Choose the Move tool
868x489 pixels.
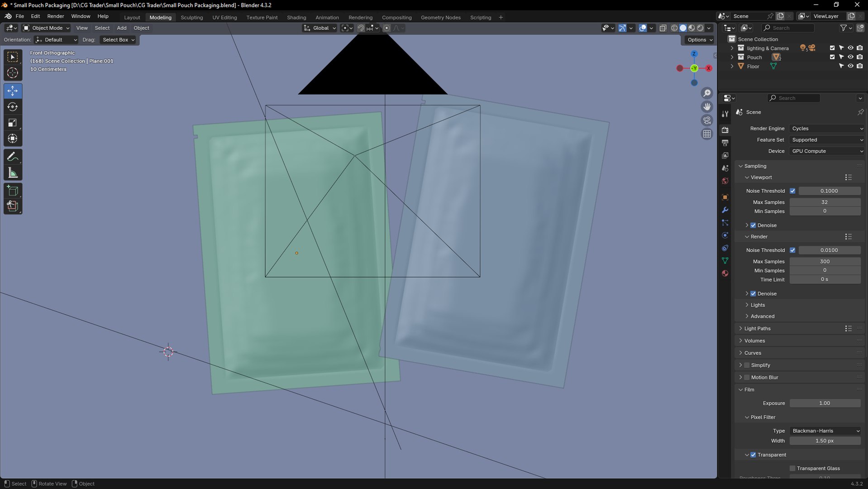click(13, 91)
